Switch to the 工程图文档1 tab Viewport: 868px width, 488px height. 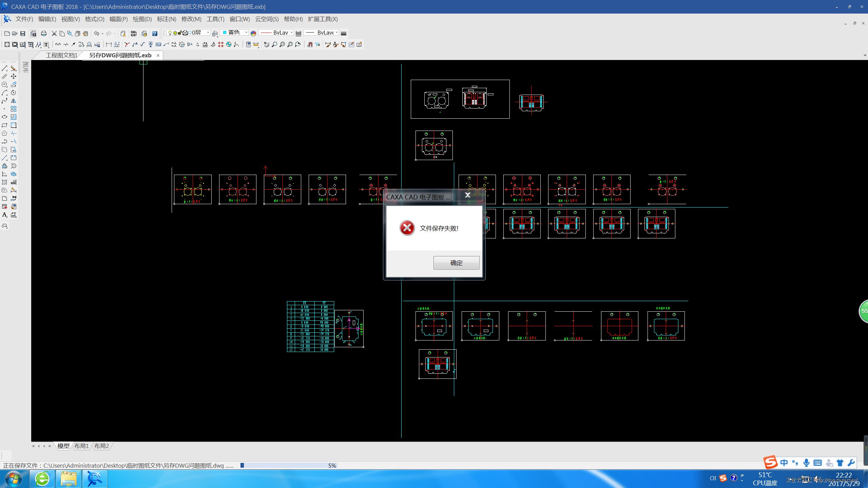pyautogui.click(x=61, y=55)
